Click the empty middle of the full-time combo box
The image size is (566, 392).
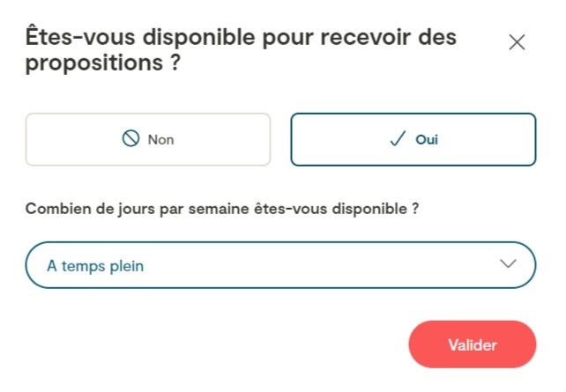317,265
